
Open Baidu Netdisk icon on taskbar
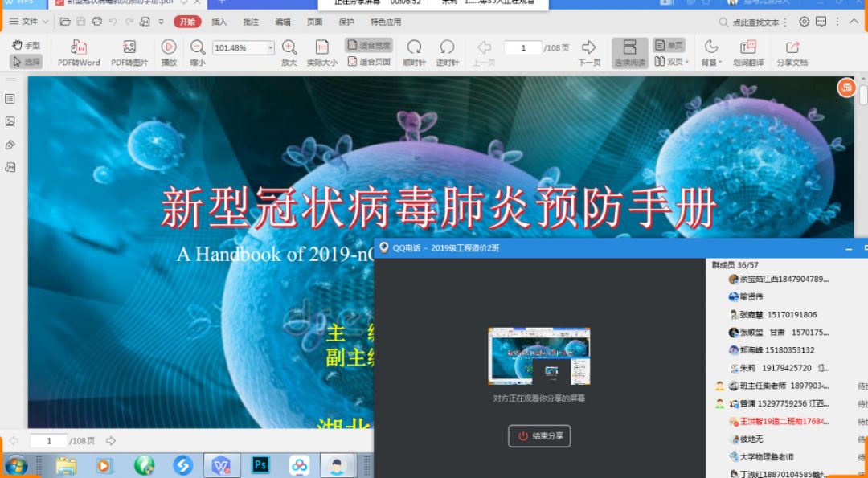(300, 465)
